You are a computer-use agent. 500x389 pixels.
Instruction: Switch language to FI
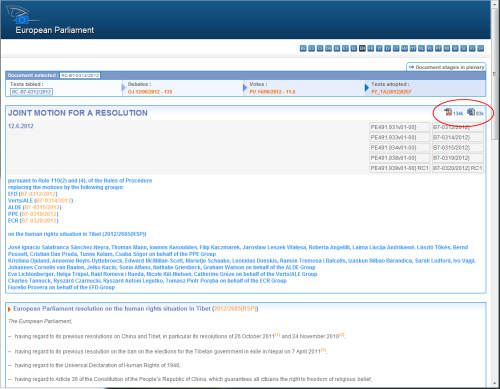(x=472, y=48)
